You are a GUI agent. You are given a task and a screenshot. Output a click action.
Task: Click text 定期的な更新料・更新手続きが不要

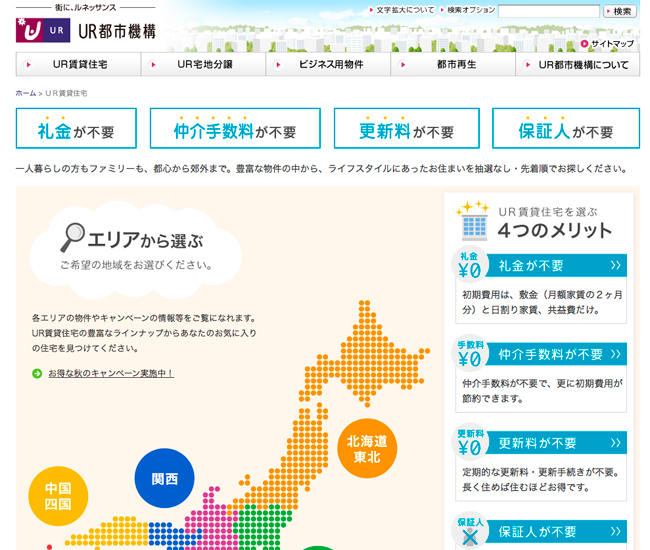pos(541,472)
